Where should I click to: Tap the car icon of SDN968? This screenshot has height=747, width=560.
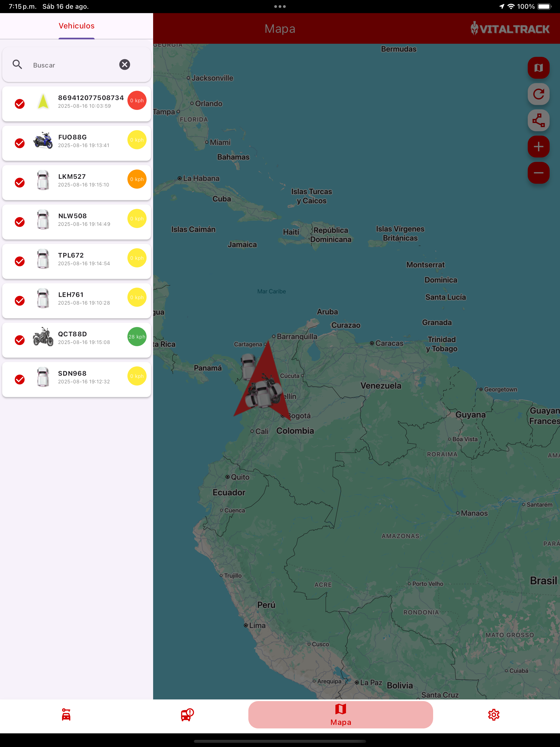tap(43, 377)
